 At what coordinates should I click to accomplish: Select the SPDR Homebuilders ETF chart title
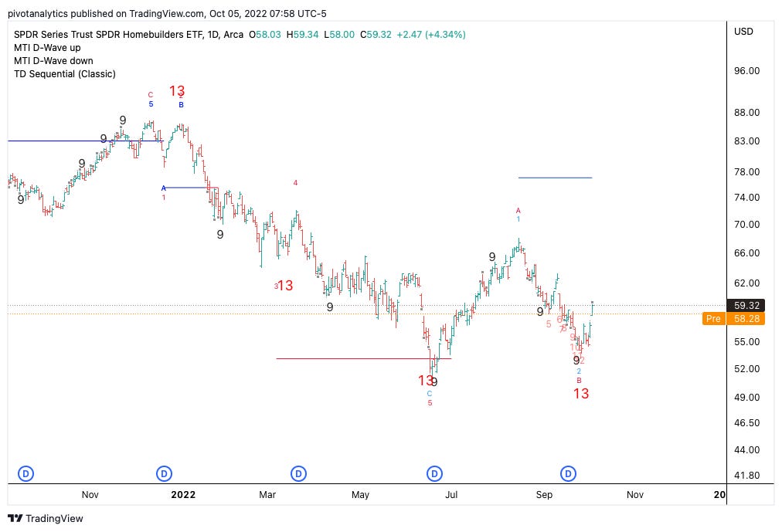[129, 35]
